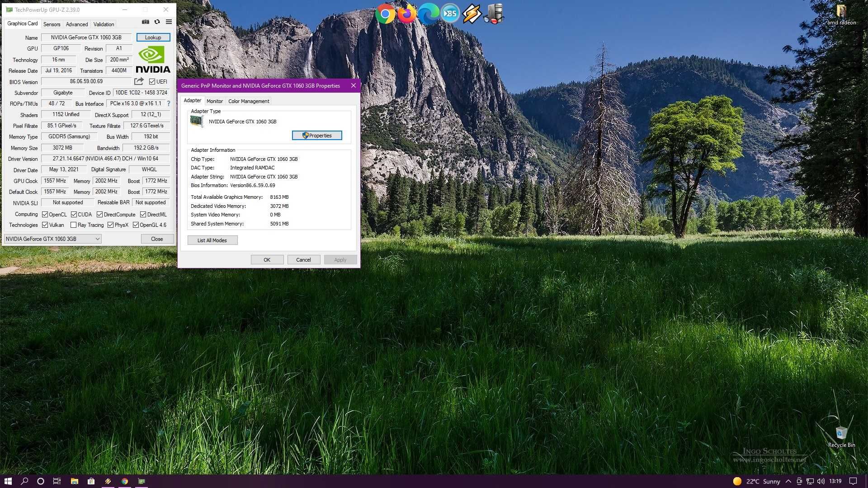Toggle the DirectCompute checkbox
The height and width of the screenshot is (488, 868).
click(99, 215)
